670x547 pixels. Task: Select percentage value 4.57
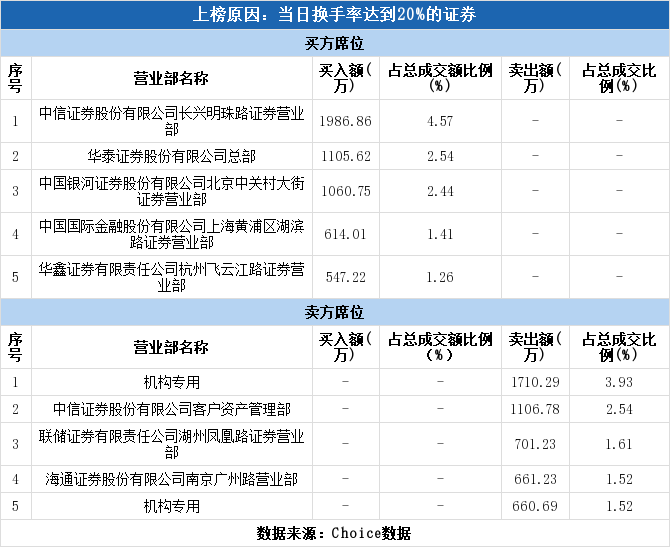(440, 121)
